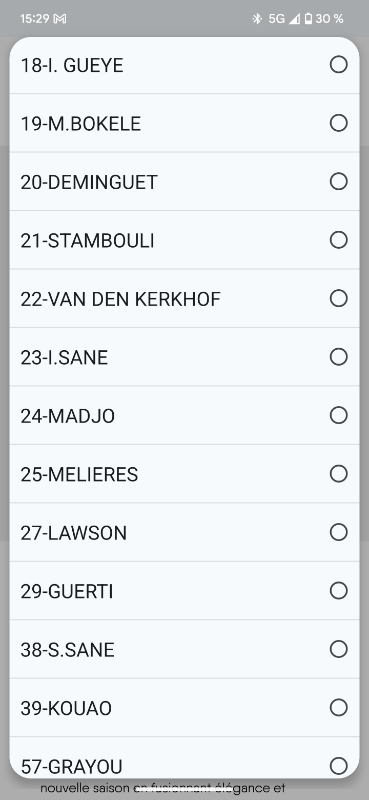Tap the battery icon in status bar
Viewport: 369px width, 800px height.
308,19
